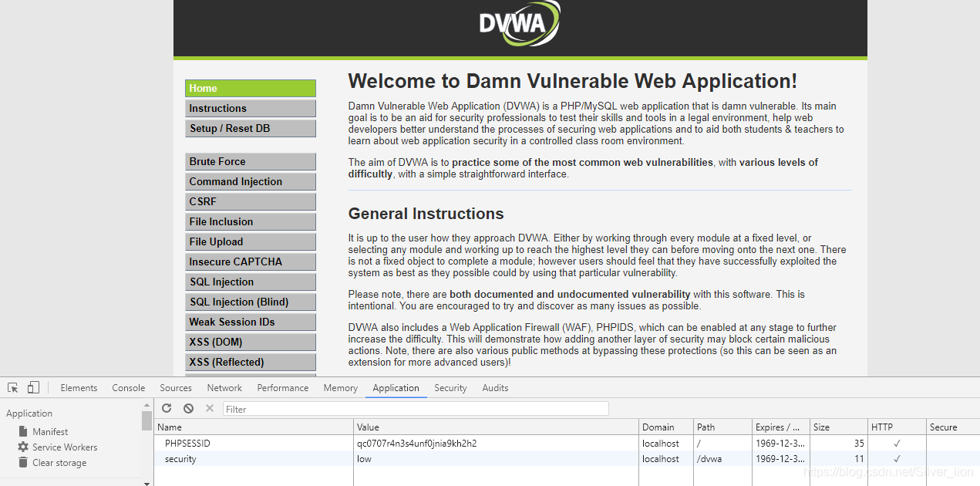Sort cookies by the Value column header
Image resolution: width=980 pixels, height=486 pixels.
pos(497,427)
